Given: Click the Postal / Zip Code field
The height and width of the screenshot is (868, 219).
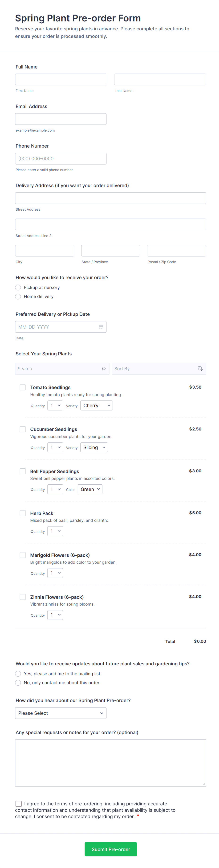Looking at the screenshot, I should (x=176, y=251).
